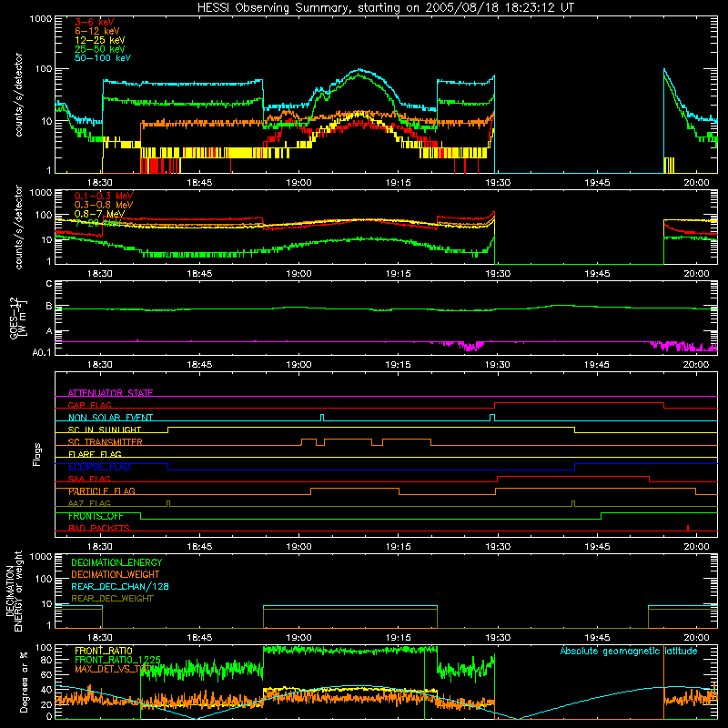This screenshot has height=728, width=728.
Task: Click the PARTICLE_FLAG label
Action: coord(102,491)
